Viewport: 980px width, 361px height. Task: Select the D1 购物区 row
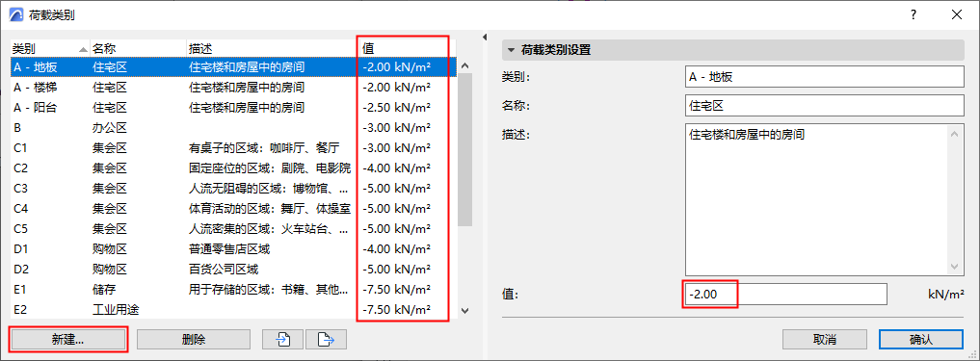233,249
